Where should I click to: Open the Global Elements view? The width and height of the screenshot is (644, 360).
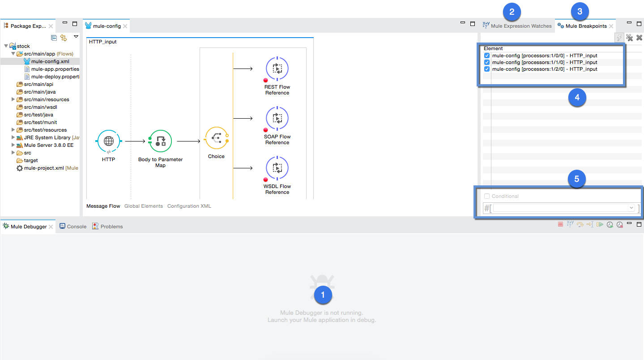click(144, 206)
